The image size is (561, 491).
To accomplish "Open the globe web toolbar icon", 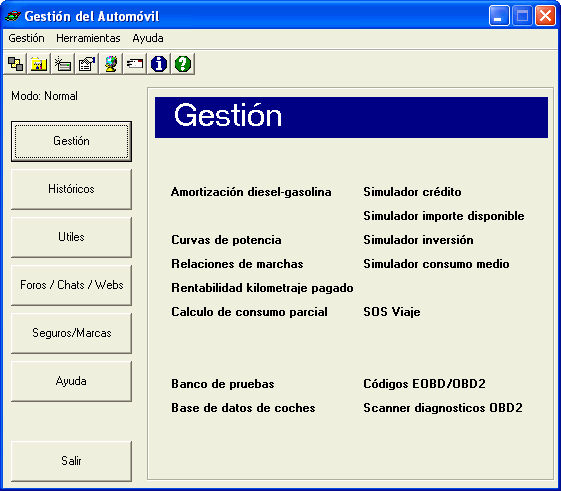I will click(x=111, y=64).
